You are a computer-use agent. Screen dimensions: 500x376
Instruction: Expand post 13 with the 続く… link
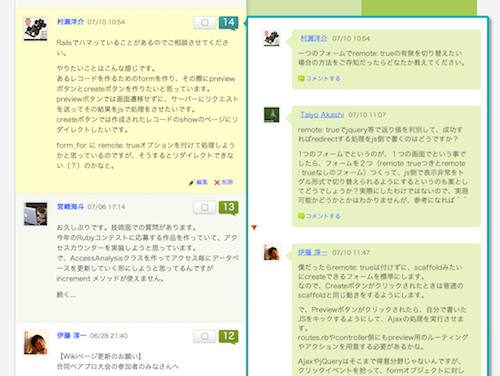tap(66, 295)
